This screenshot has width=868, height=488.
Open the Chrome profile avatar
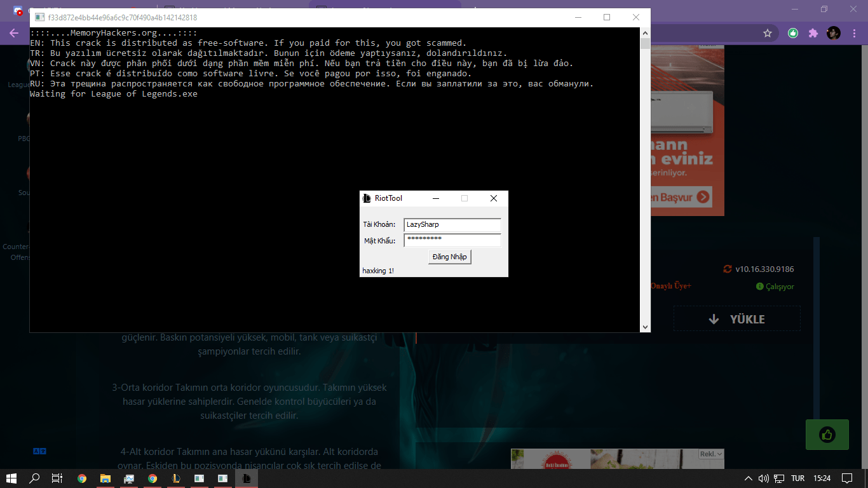pos(834,33)
